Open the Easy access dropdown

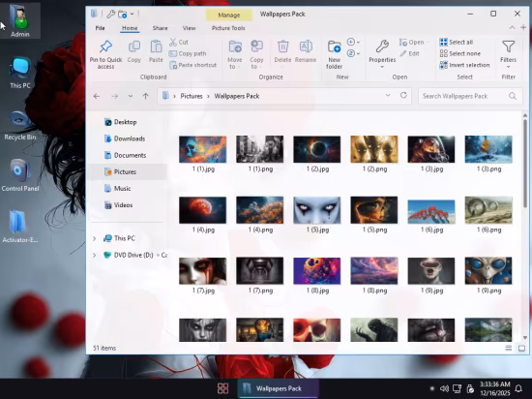point(353,53)
